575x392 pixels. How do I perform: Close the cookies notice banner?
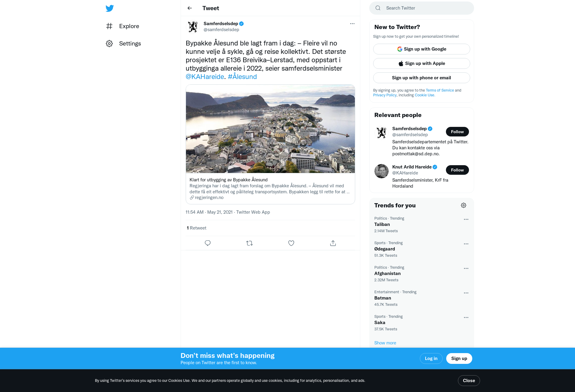[469, 381]
